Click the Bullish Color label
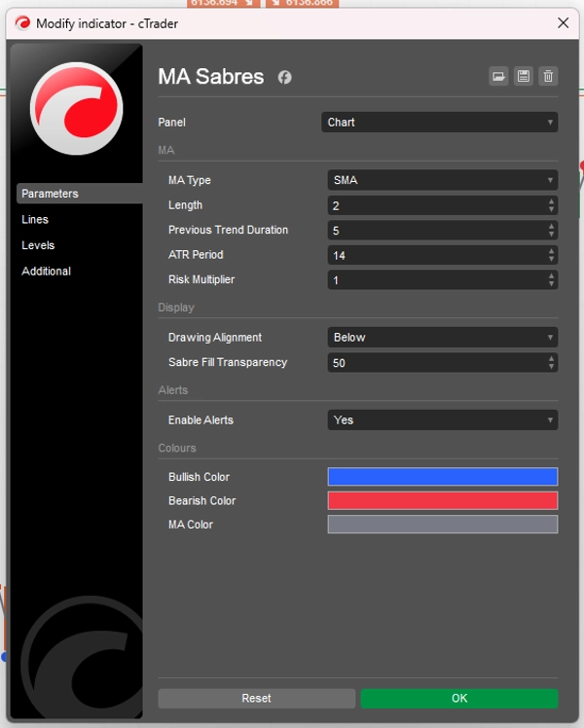 [x=199, y=477]
